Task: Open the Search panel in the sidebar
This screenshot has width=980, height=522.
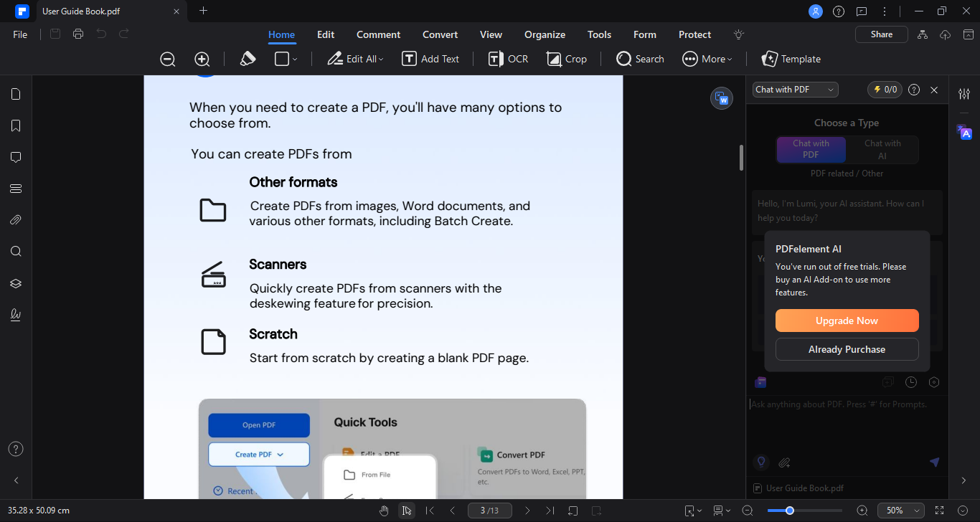Action: [x=15, y=251]
